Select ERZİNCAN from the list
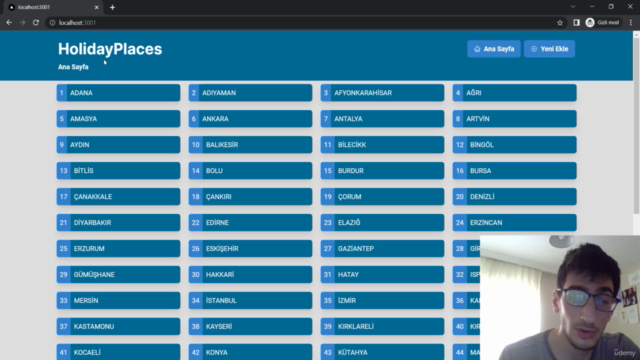 [515, 223]
